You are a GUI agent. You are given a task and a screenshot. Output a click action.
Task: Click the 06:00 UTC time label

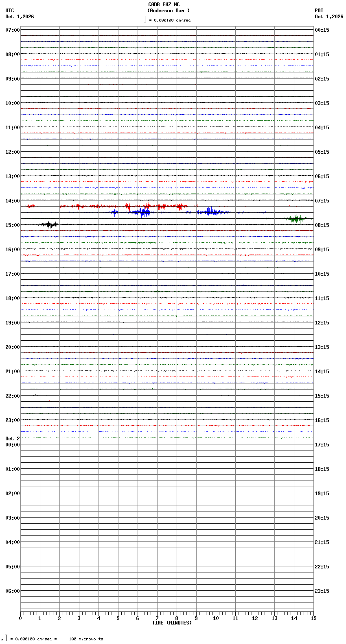[13, 591]
